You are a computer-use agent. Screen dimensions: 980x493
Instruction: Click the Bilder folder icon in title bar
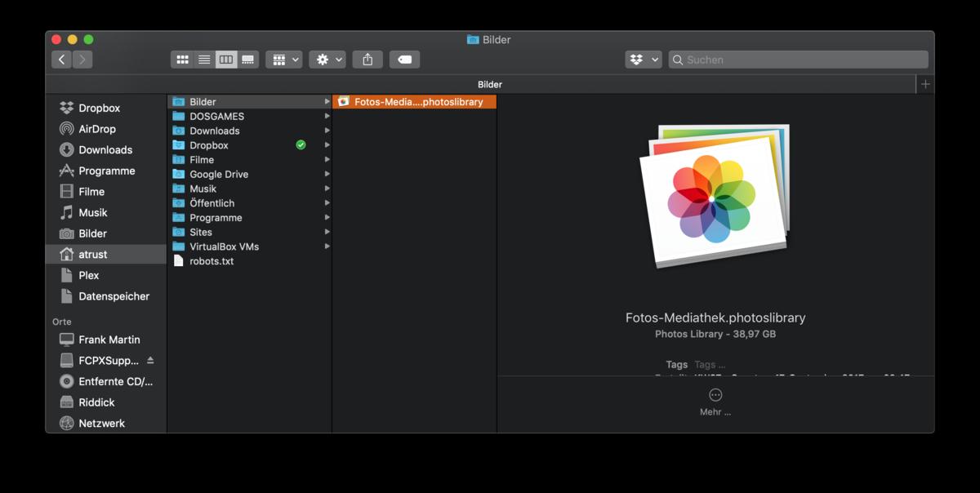[x=473, y=39]
